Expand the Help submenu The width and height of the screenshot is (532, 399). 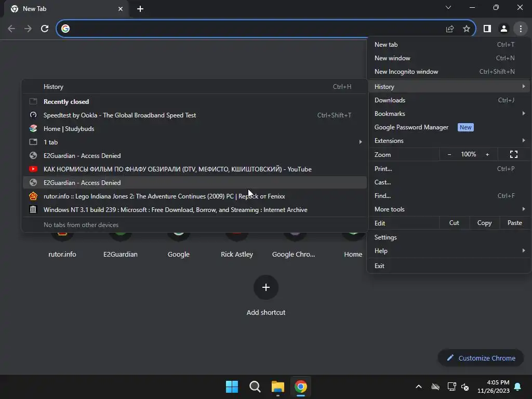(449, 251)
